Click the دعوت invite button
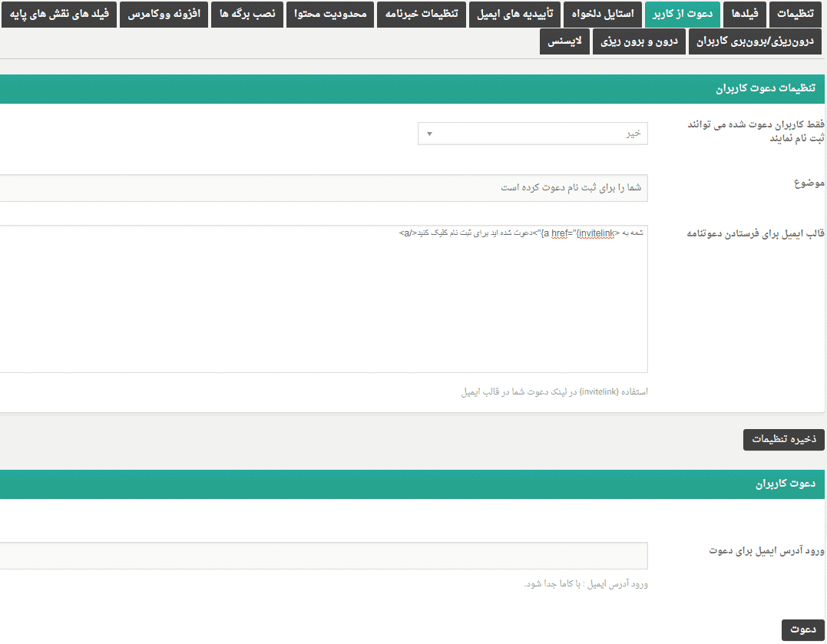This screenshot has width=827, height=644. click(x=802, y=629)
